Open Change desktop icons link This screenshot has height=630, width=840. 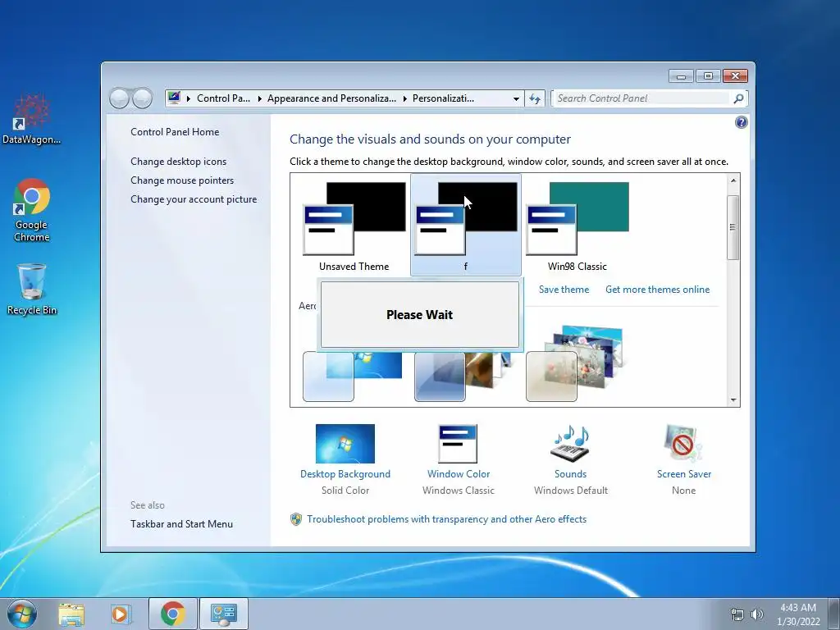178,162
